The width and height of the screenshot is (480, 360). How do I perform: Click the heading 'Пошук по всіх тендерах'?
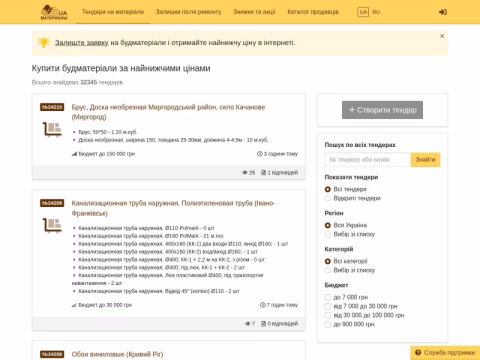tap(360, 145)
